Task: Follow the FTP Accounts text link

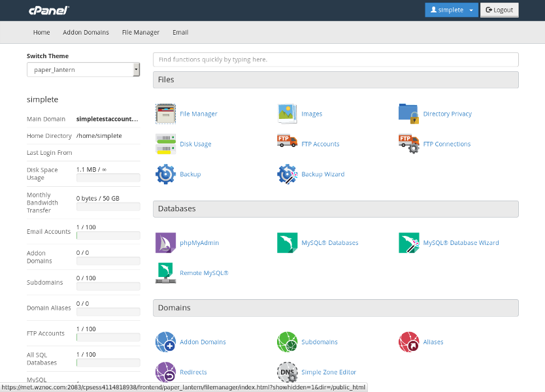Action: (320, 144)
